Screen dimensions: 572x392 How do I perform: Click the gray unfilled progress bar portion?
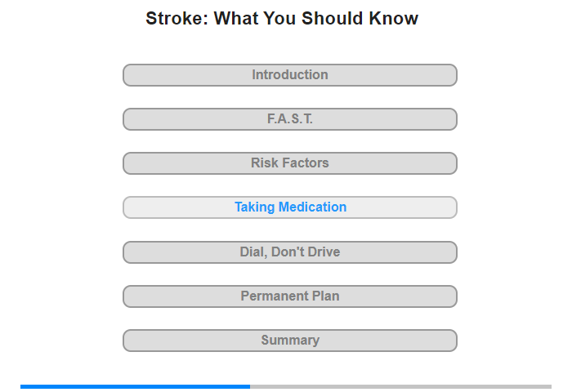401,386
